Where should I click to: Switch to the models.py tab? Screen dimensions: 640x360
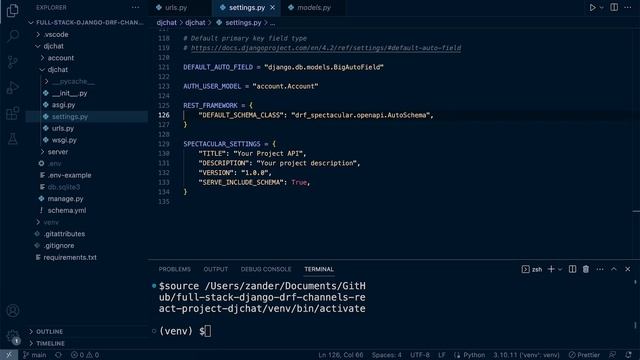[x=313, y=7]
